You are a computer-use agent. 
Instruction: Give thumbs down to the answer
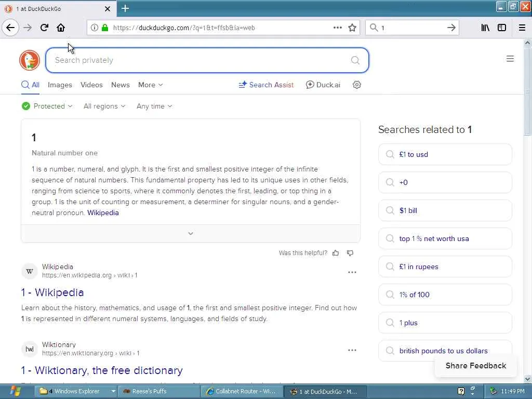pyautogui.click(x=350, y=253)
